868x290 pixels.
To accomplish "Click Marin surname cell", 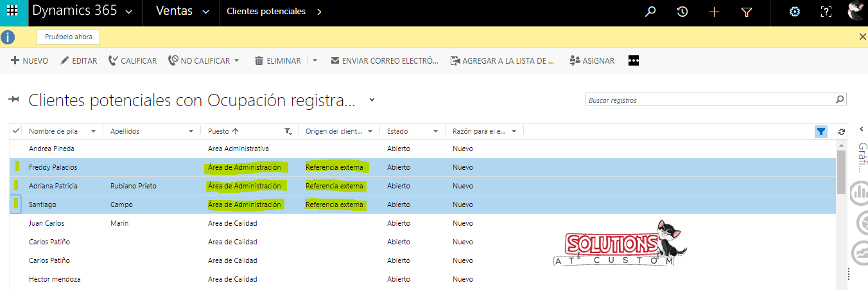I will 119,223.
